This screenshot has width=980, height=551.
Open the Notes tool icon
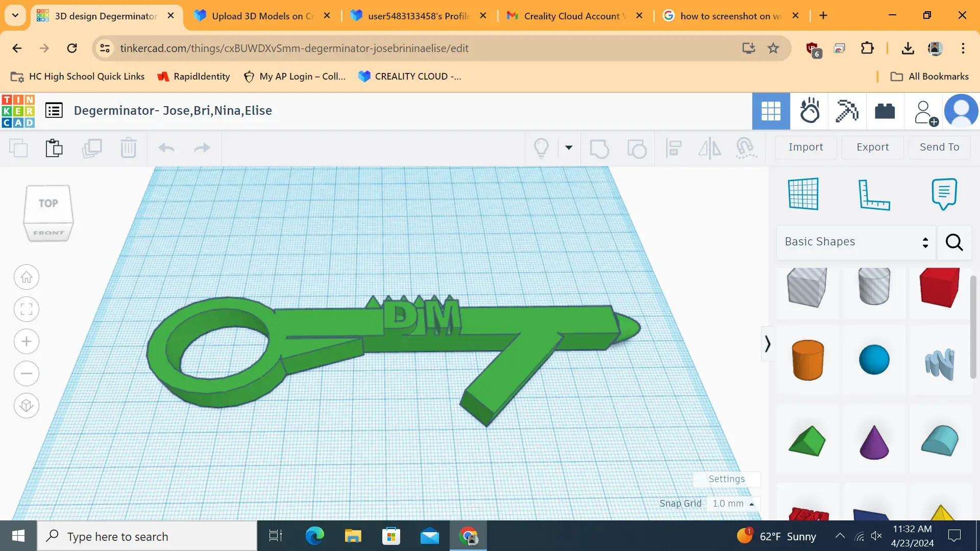pyautogui.click(x=944, y=194)
